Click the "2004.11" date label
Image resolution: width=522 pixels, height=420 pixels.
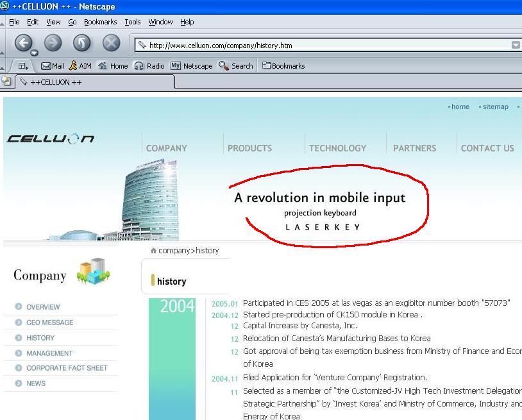[x=224, y=379]
